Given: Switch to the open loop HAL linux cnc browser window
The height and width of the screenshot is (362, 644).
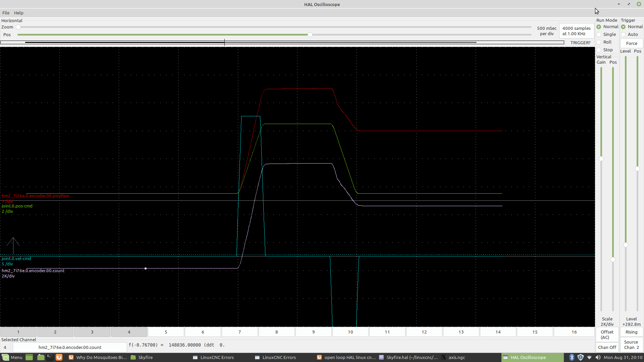Looking at the screenshot, I should [x=346, y=357].
